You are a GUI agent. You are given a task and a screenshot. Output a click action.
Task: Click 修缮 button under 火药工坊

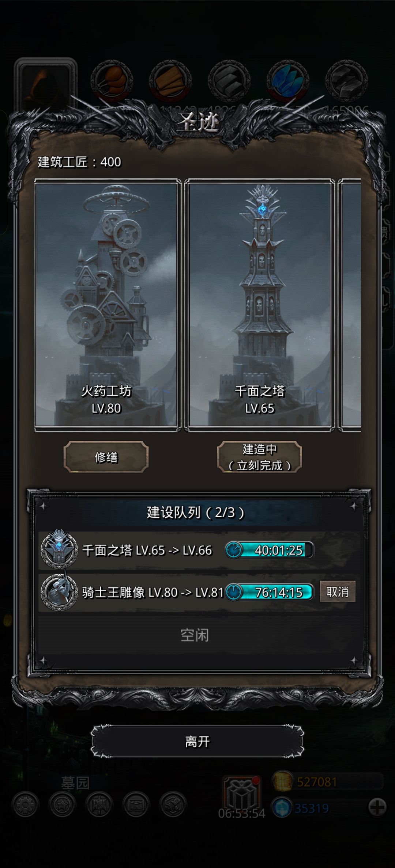click(106, 457)
